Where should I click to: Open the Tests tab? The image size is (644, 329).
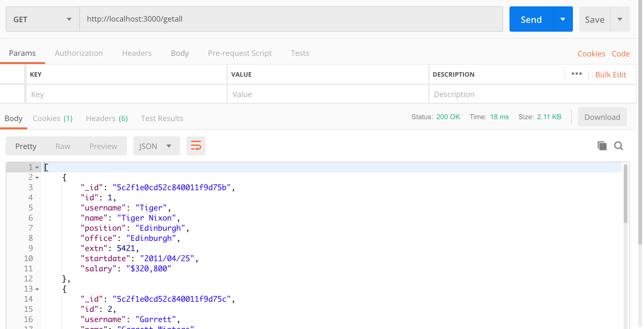point(299,53)
